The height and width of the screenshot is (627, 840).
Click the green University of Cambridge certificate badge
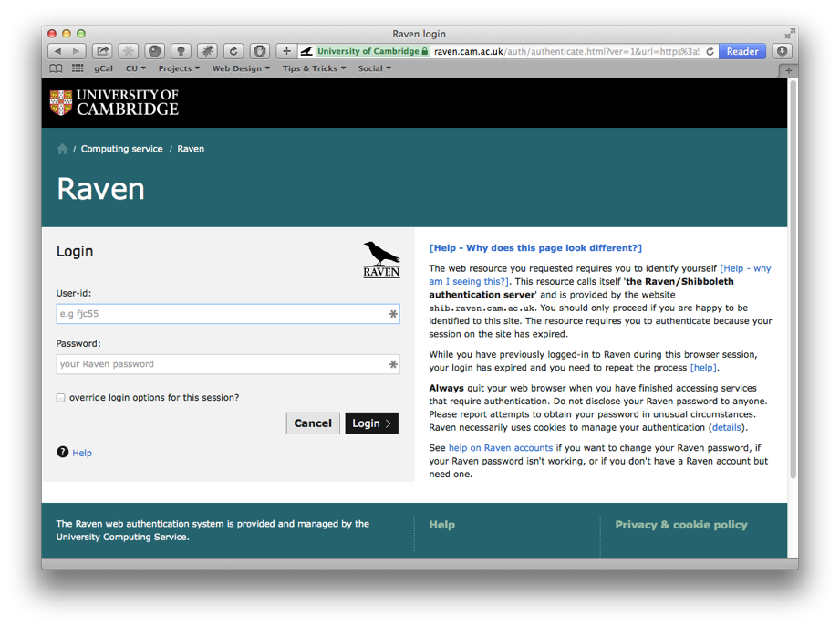tap(372, 51)
